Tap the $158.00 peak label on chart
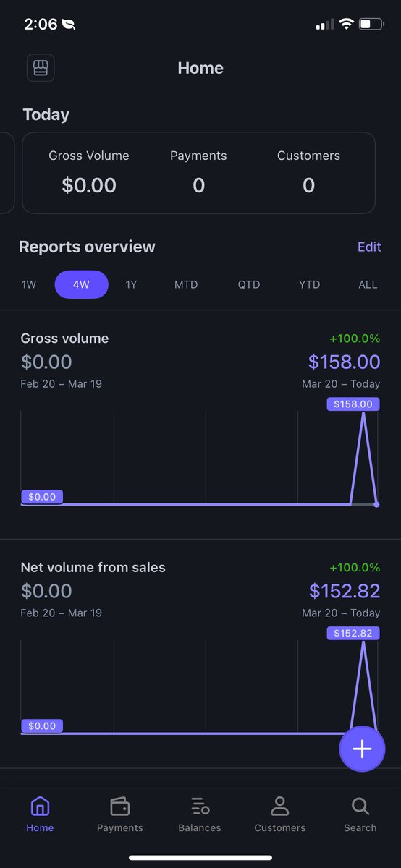 tap(353, 404)
